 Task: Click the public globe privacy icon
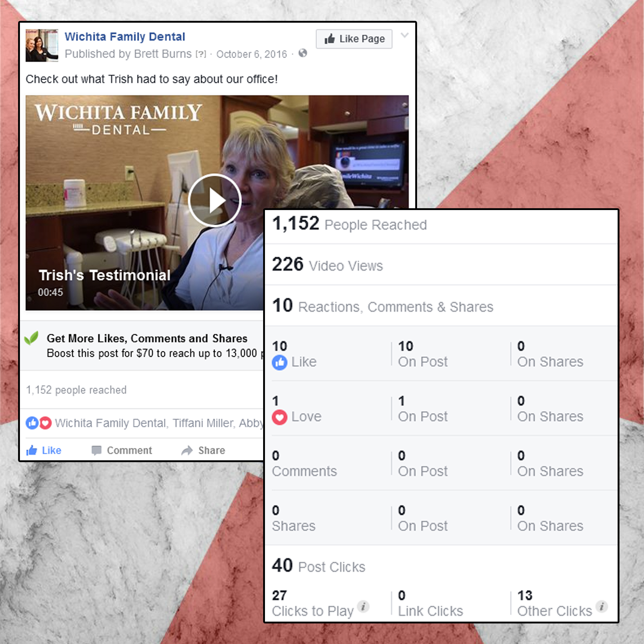tap(303, 53)
